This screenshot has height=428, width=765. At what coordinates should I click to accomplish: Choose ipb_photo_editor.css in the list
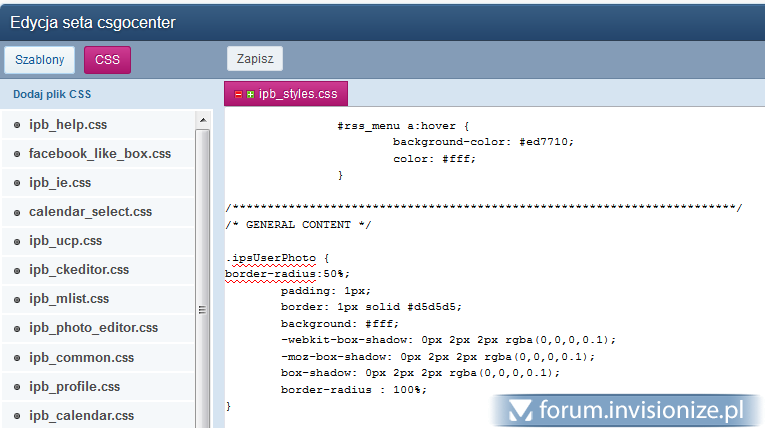coord(93,328)
